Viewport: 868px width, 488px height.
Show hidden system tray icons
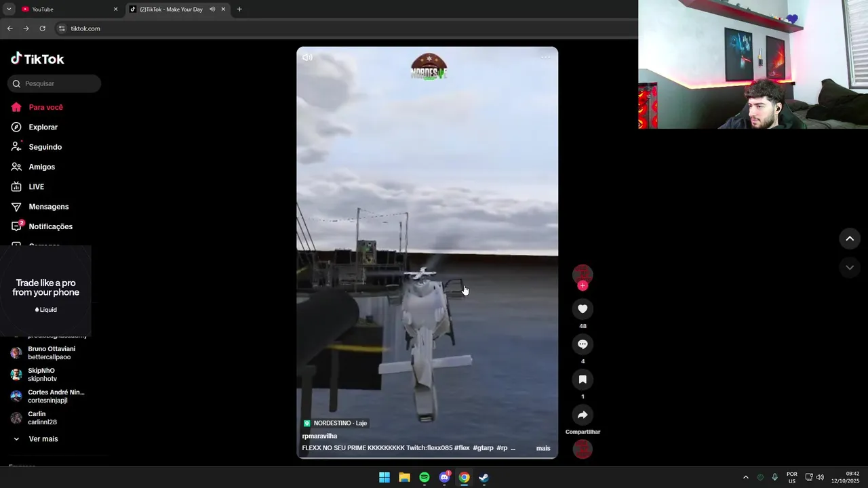746,477
